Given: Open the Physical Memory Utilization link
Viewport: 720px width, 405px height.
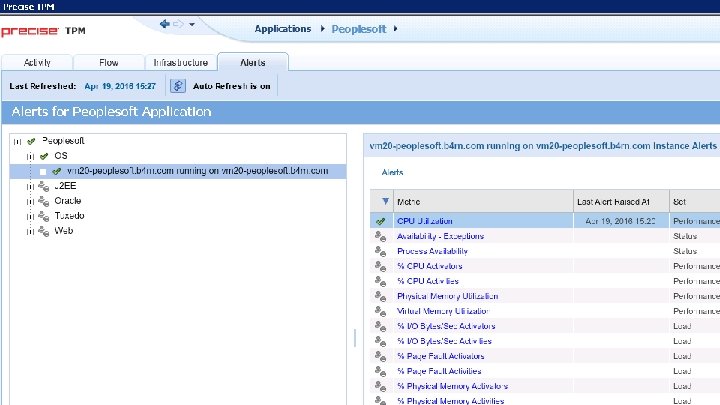Looking at the screenshot, I should click(x=447, y=296).
